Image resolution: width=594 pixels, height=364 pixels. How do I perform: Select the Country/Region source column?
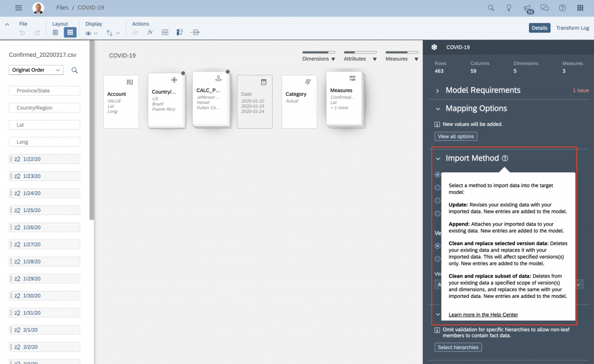44,108
